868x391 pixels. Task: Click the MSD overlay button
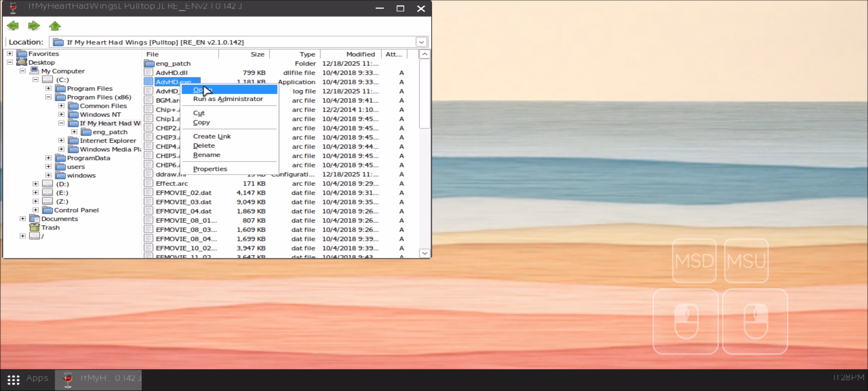[694, 261]
